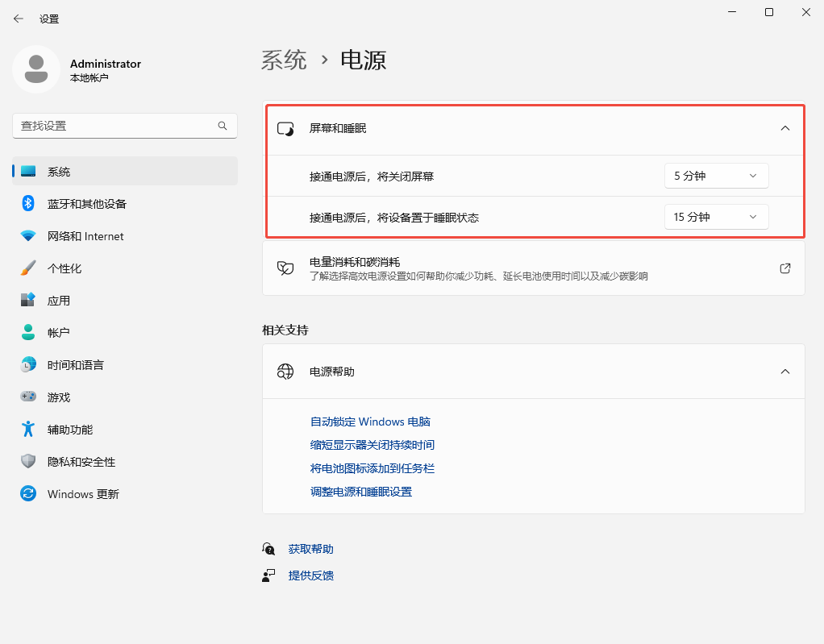Click the 提供反馈 person icon

coord(268,575)
